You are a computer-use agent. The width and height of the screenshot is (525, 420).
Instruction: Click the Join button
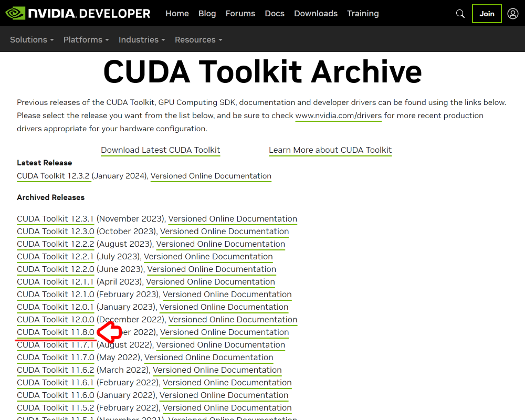click(x=486, y=14)
